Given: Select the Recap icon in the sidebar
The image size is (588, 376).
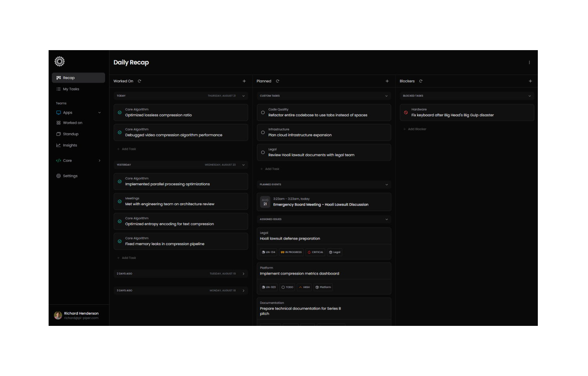Looking at the screenshot, I should [58, 77].
